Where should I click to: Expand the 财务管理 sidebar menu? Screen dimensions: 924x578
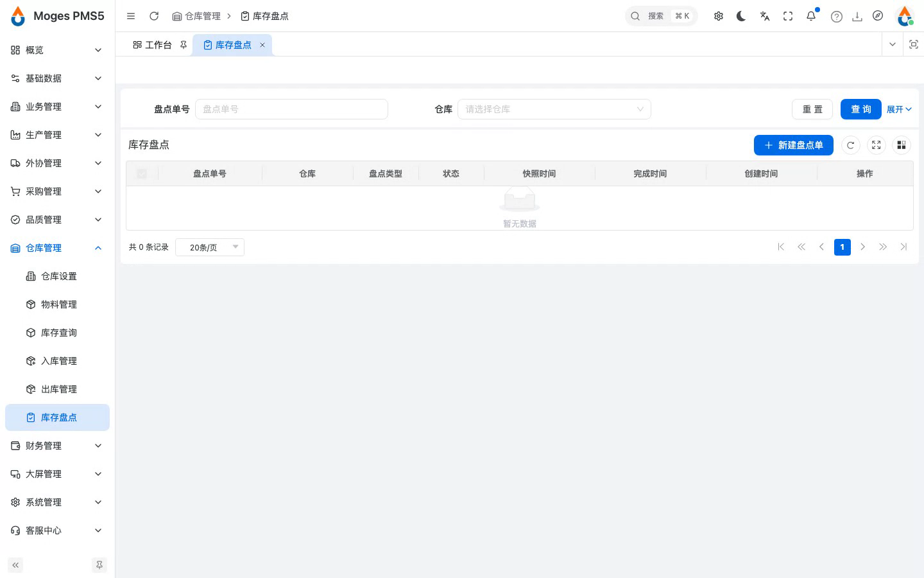point(57,446)
